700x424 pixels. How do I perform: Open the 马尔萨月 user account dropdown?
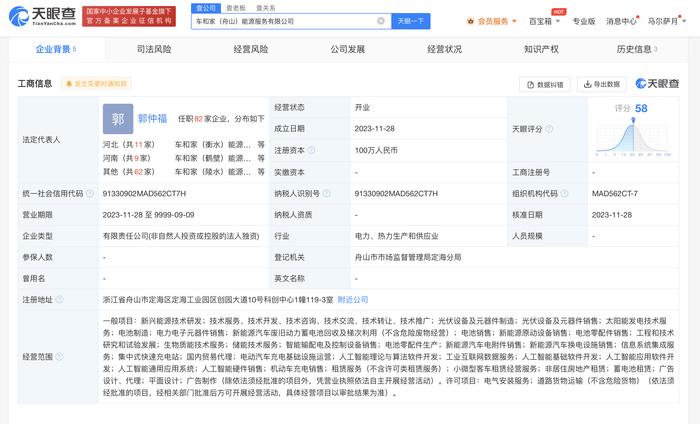[x=667, y=21]
